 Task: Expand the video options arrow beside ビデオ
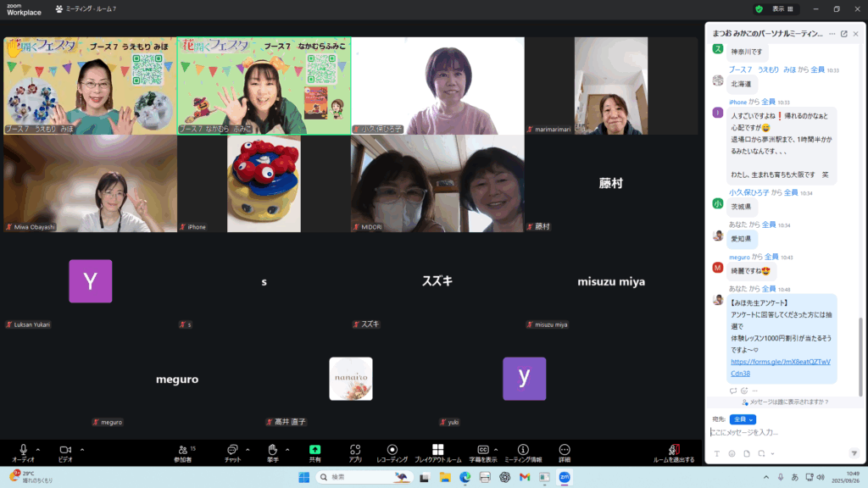click(81, 449)
